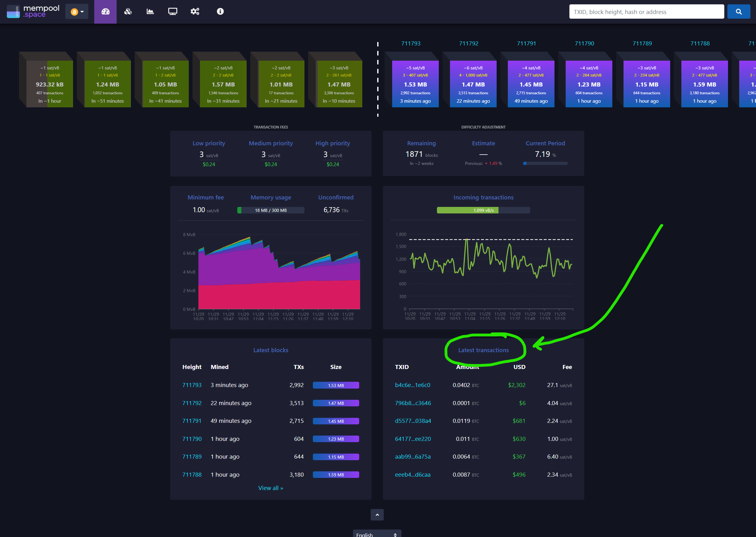The image size is (756, 537).
Task: Open block 711788 details
Action: click(192, 474)
